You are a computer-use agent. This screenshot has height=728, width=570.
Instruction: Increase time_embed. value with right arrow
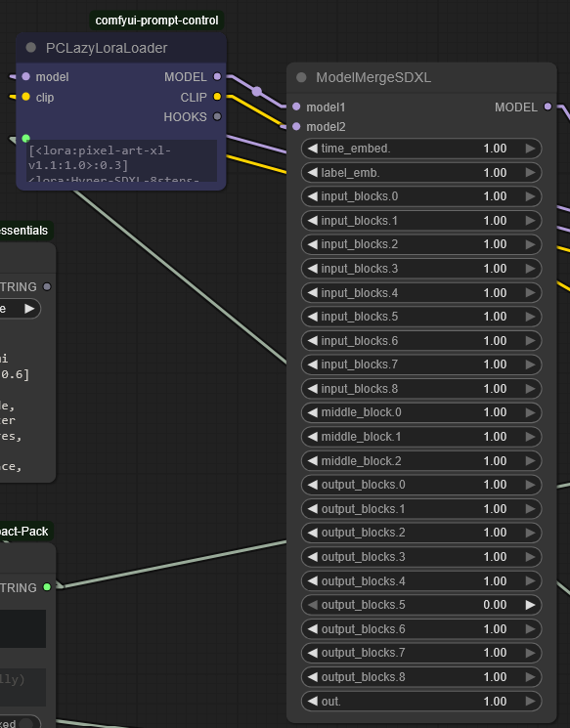point(530,149)
